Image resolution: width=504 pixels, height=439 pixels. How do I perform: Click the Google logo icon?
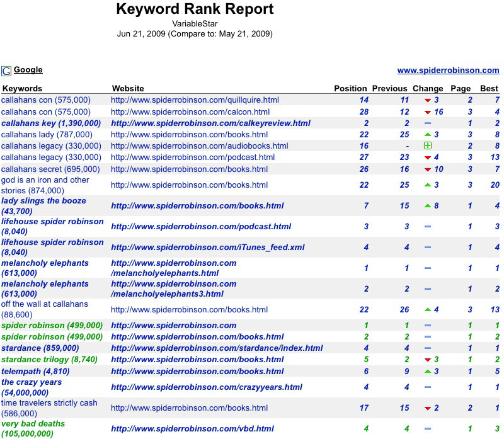coord(6,71)
